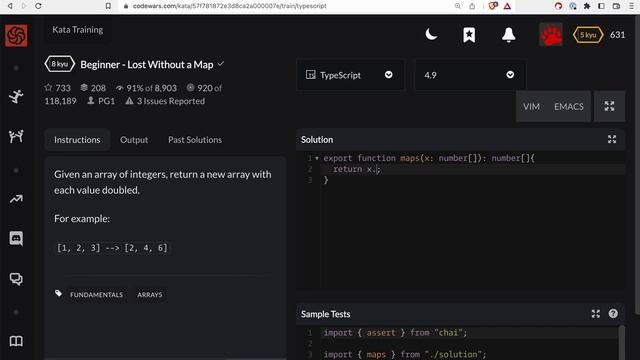Open the 3 Issues Reported link
This screenshot has height=360, width=640.
coord(165,101)
